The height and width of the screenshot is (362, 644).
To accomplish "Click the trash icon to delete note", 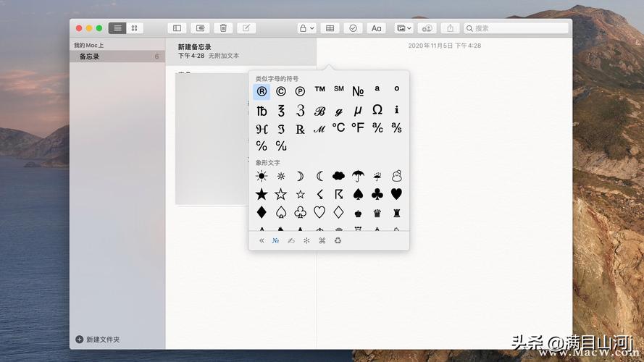I will (223, 28).
